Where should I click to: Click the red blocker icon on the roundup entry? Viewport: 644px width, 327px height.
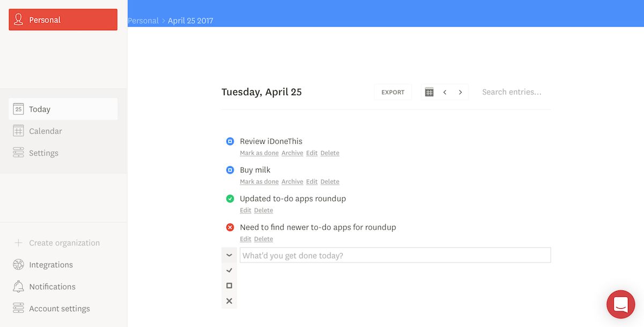[x=230, y=227]
